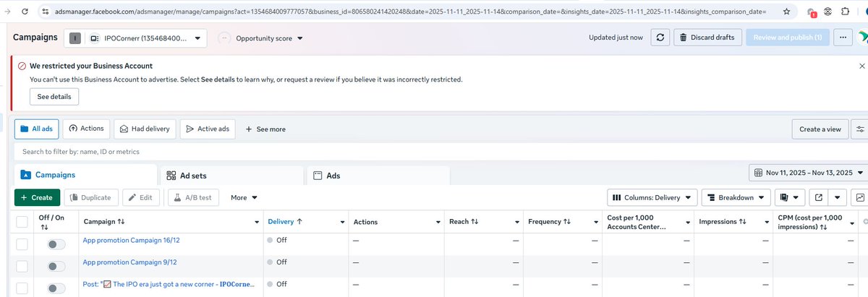
Task: View site information in address bar
Action: point(44,12)
